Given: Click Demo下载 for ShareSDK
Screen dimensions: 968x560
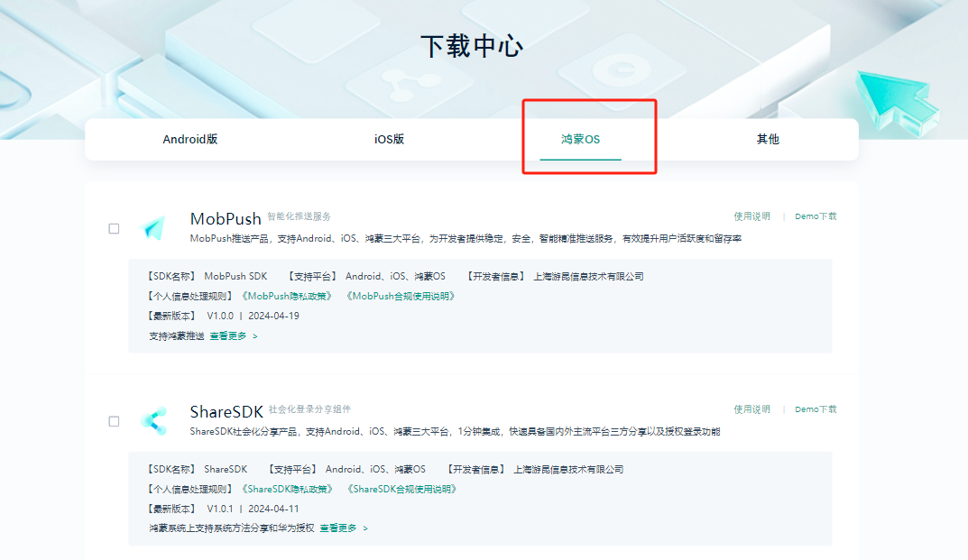Looking at the screenshot, I should coord(815,408).
